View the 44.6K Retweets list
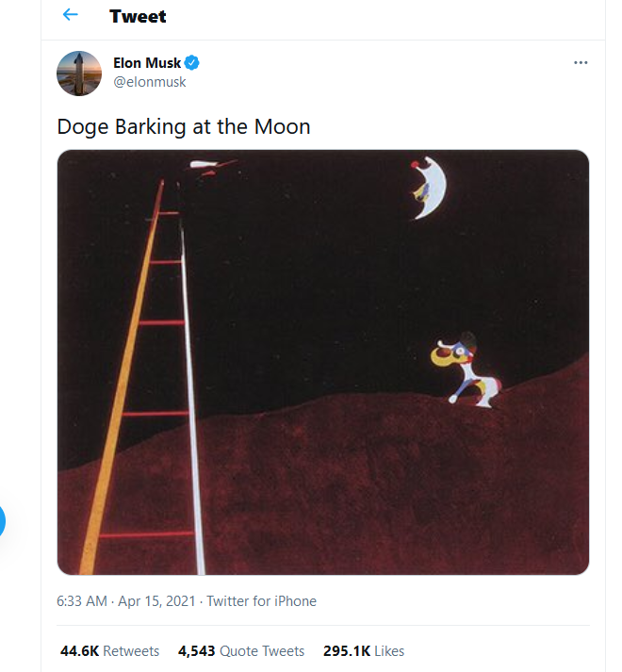The width and height of the screenshot is (622, 672). [x=109, y=651]
